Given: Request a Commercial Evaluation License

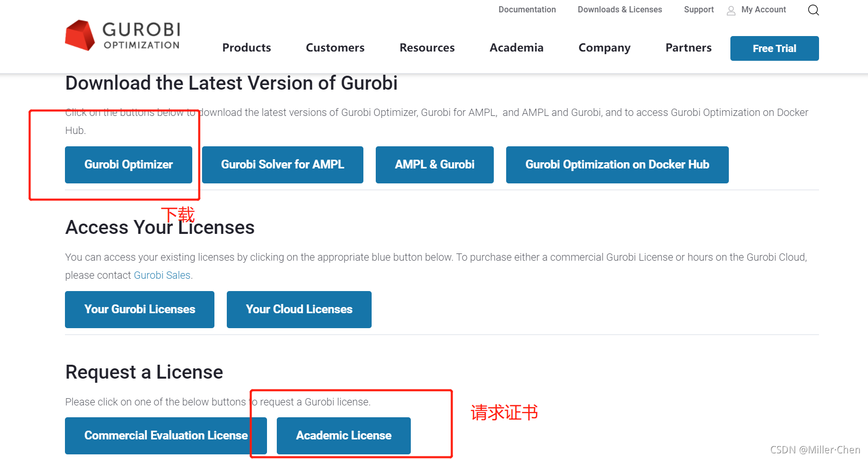Looking at the screenshot, I should [166, 436].
